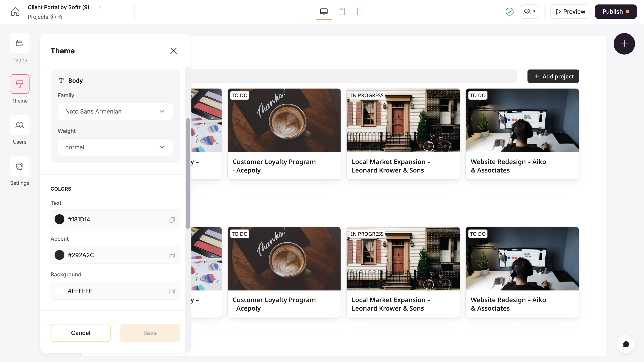Switch to mobile preview device icon

[x=360, y=11]
